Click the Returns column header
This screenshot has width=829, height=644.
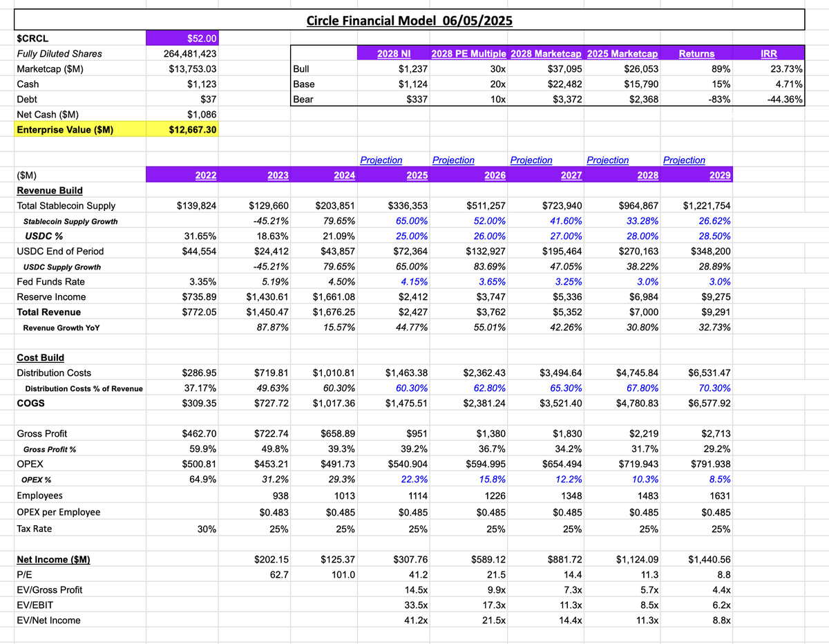click(x=696, y=53)
